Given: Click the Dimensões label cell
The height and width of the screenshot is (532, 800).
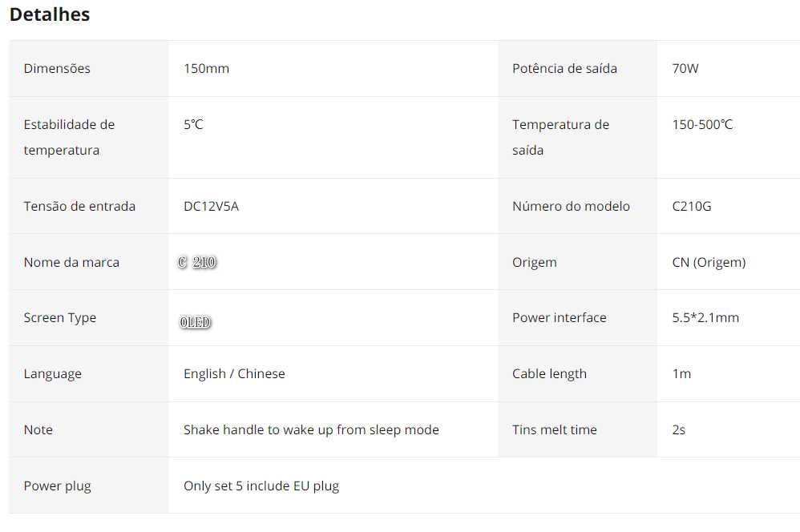Looking at the screenshot, I should point(57,69).
